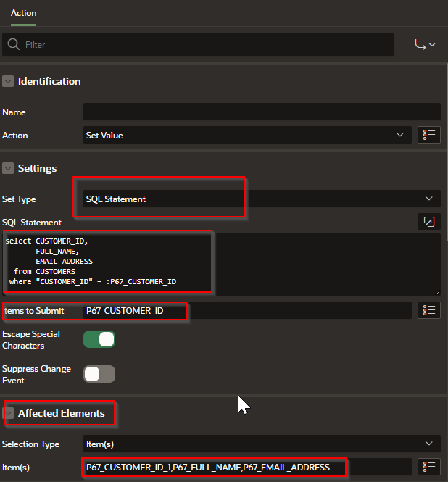
Task: Open the go-to-group arrow menu
Action: tap(426, 45)
